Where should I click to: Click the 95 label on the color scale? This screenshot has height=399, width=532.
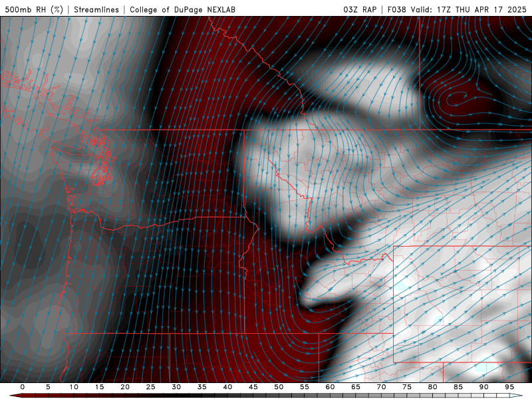pos(509,387)
